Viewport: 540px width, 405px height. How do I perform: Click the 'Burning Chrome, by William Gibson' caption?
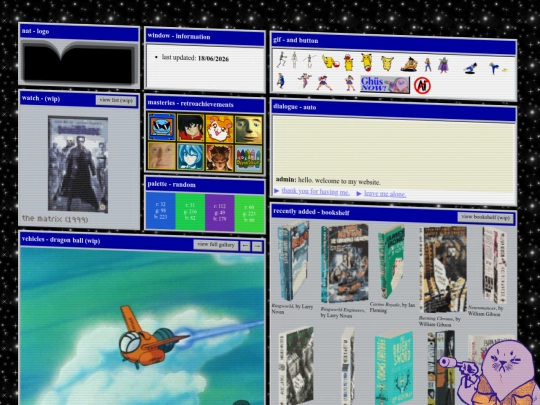(439, 321)
